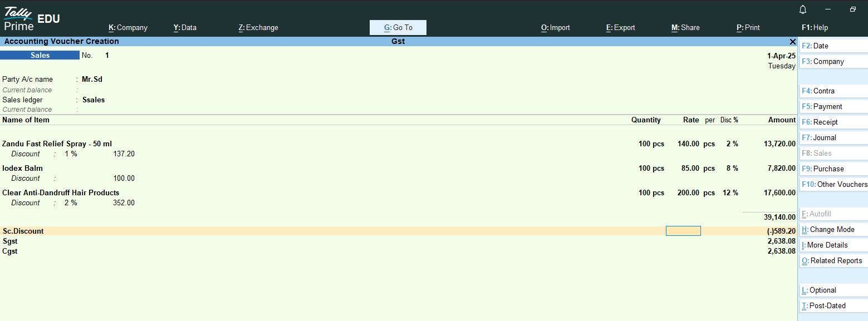Image resolution: width=868 pixels, height=321 pixels.
Task: Open the Z: Exchange menu
Action: point(258,27)
